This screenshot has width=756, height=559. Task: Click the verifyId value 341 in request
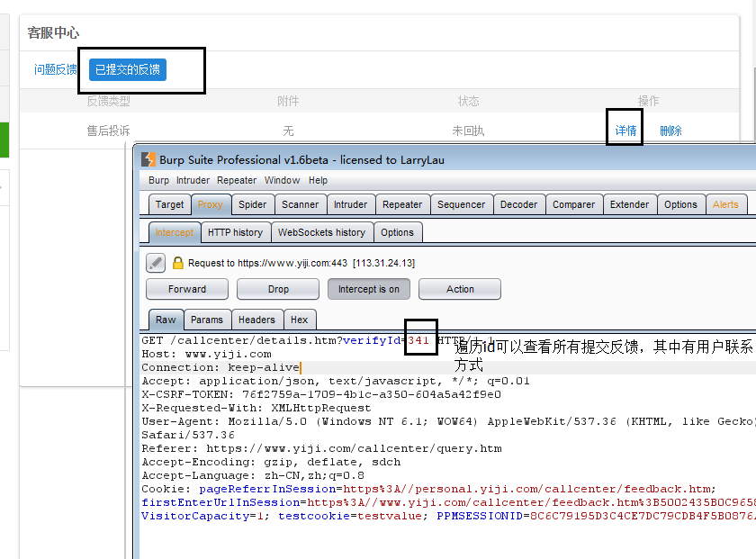(x=418, y=340)
